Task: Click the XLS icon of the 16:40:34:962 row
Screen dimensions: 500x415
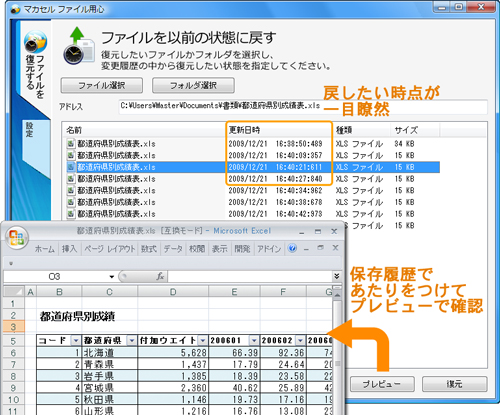Action: pyautogui.click(x=71, y=190)
